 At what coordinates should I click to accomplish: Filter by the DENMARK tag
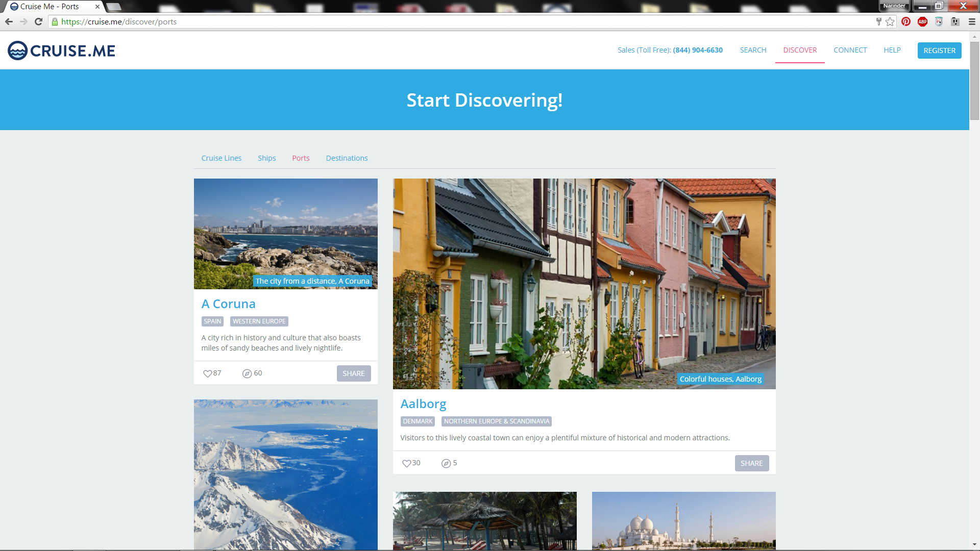[417, 421]
